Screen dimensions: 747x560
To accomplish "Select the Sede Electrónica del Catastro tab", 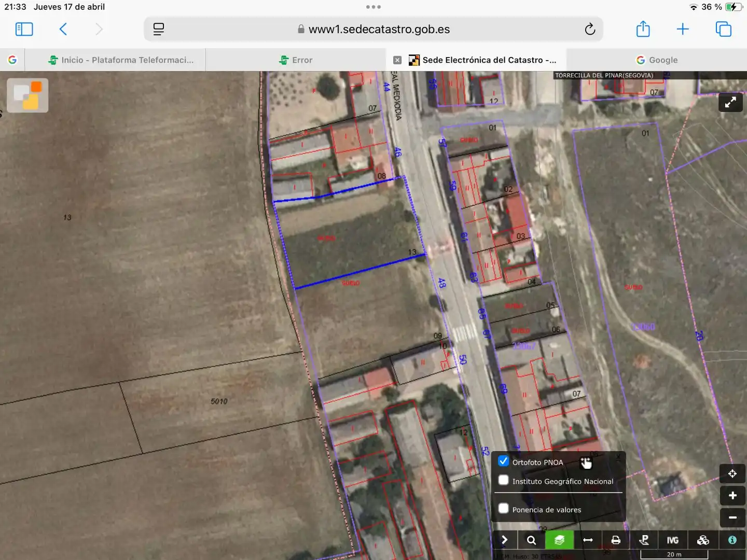I will point(482,60).
